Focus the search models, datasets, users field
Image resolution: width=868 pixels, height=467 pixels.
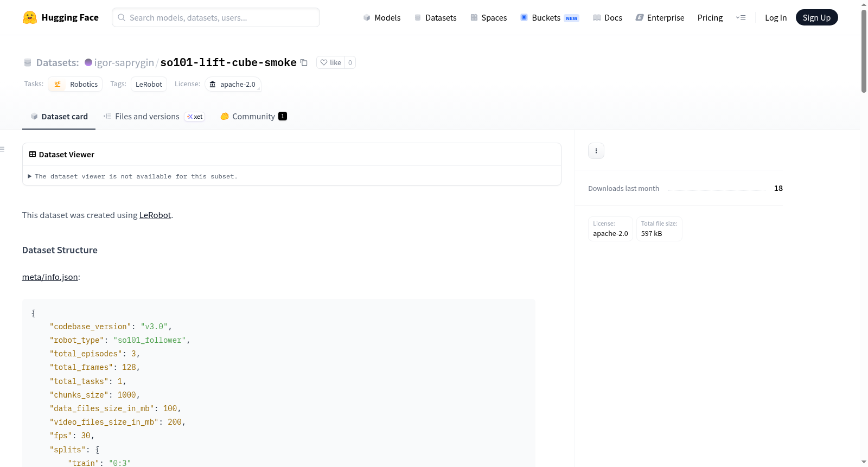pyautogui.click(x=216, y=17)
